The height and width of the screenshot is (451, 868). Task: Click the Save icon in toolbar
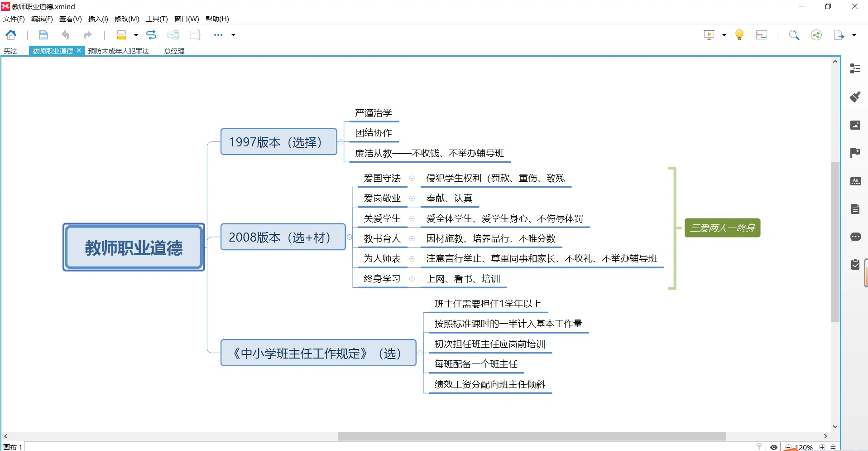(x=43, y=35)
